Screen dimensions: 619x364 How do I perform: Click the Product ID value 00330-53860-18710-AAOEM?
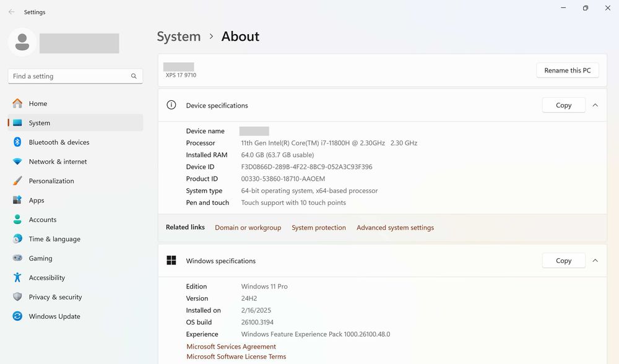point(283,179)
